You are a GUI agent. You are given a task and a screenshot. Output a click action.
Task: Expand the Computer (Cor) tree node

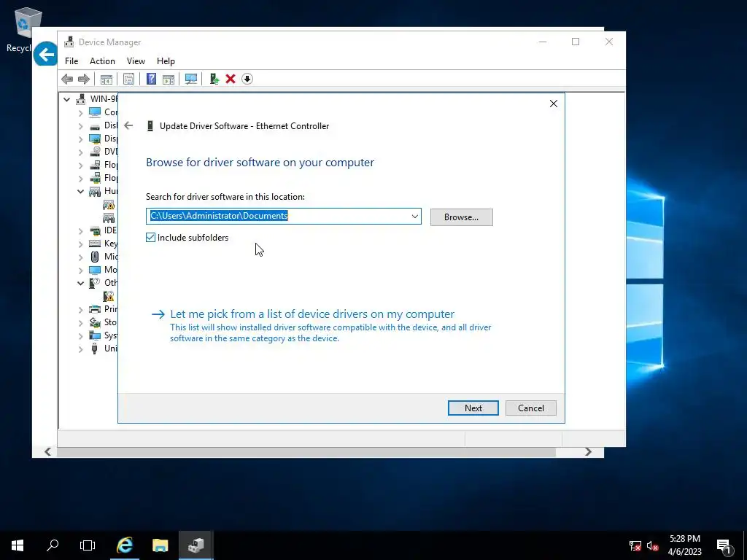click(80, 113)
